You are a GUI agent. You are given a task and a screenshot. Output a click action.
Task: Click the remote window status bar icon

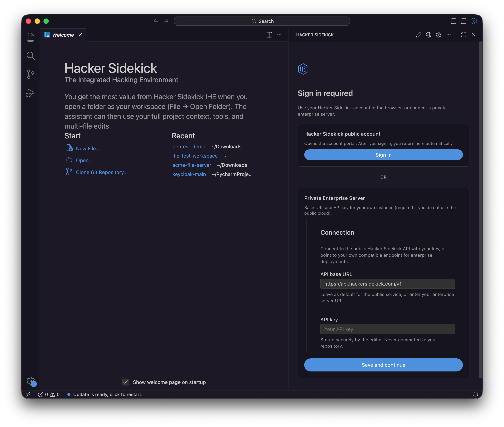[28, 394]
